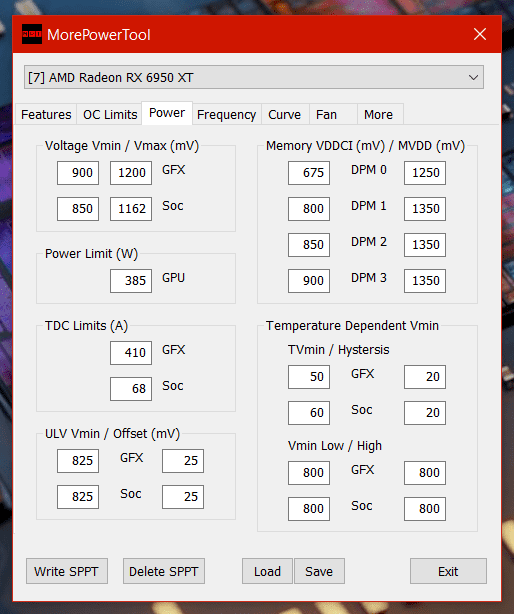Close the MorePowerTool window
The width and height of the screenshot is (514, 614).
click(480, 34)
